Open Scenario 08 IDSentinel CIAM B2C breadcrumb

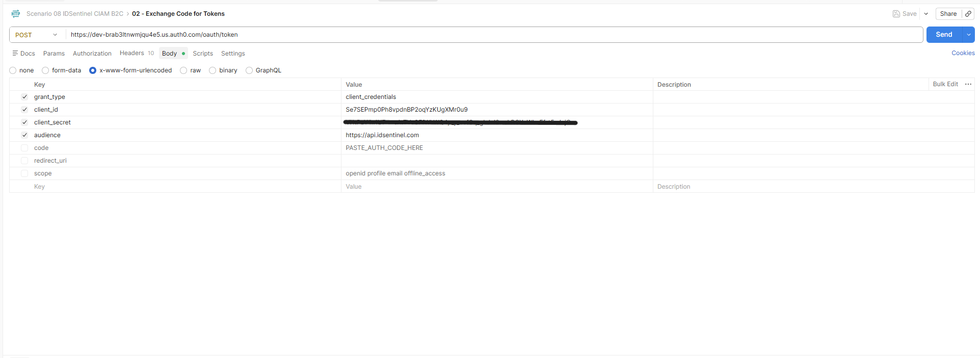[x=75, y=14]
